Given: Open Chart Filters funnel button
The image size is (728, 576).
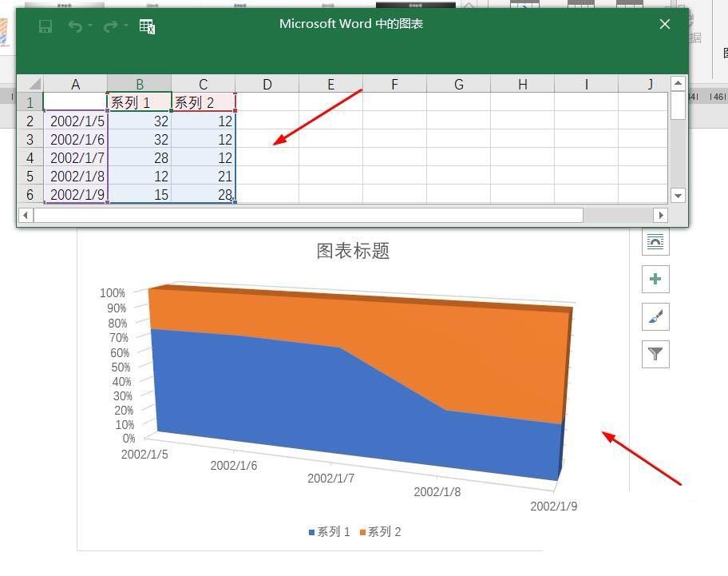Looking at the screenshot, I should click(655, 354).
